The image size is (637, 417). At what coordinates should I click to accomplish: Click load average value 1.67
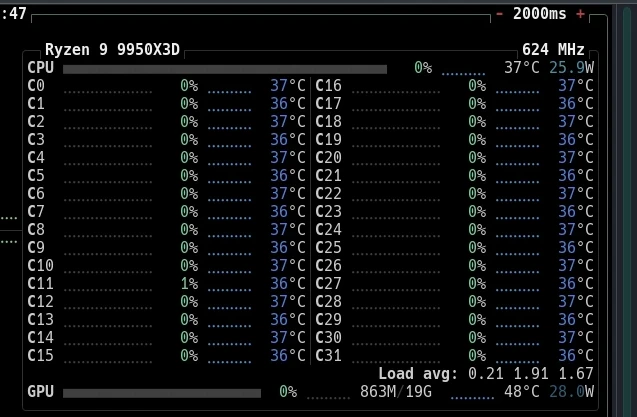coord(576,374)
